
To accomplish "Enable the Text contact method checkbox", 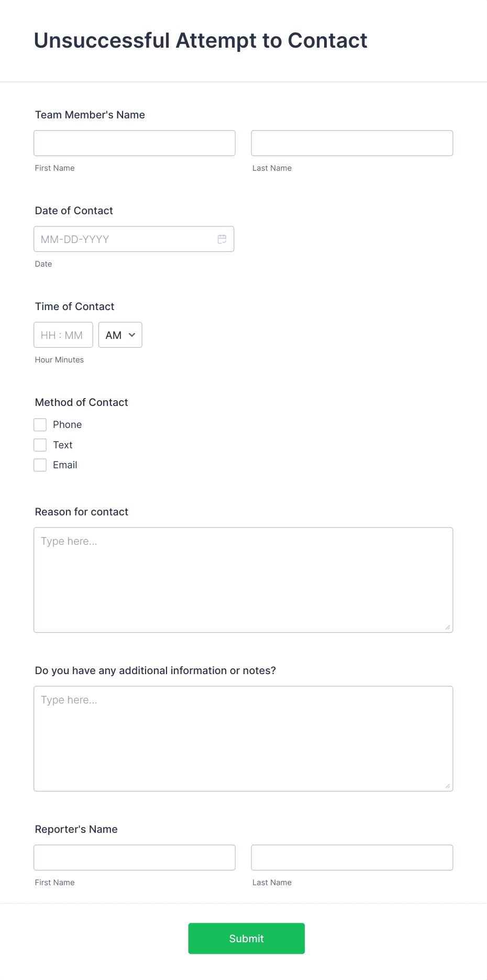I will point(40,444).
